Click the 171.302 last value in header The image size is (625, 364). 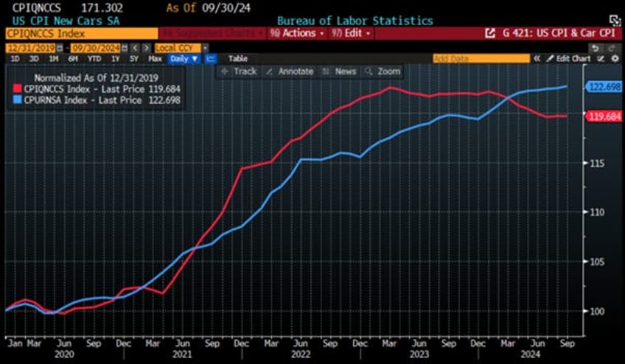(102, 7)
